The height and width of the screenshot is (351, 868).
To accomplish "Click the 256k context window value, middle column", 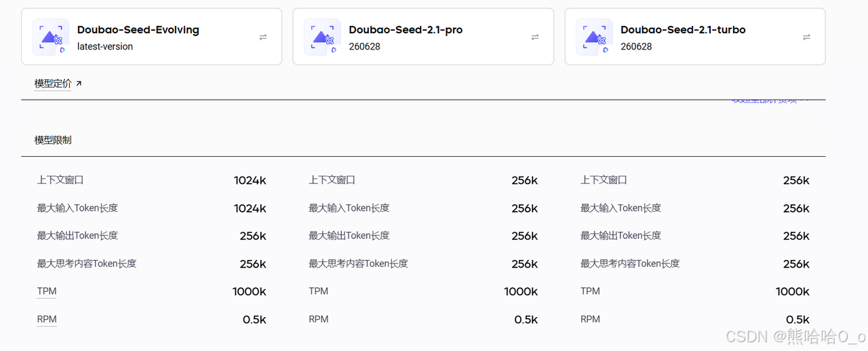I will tap(525, 181).
